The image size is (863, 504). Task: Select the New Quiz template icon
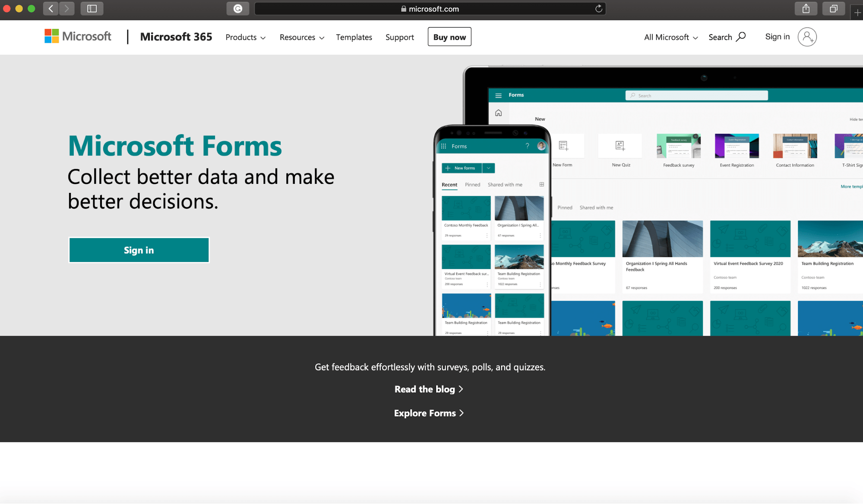coord(620,146)
